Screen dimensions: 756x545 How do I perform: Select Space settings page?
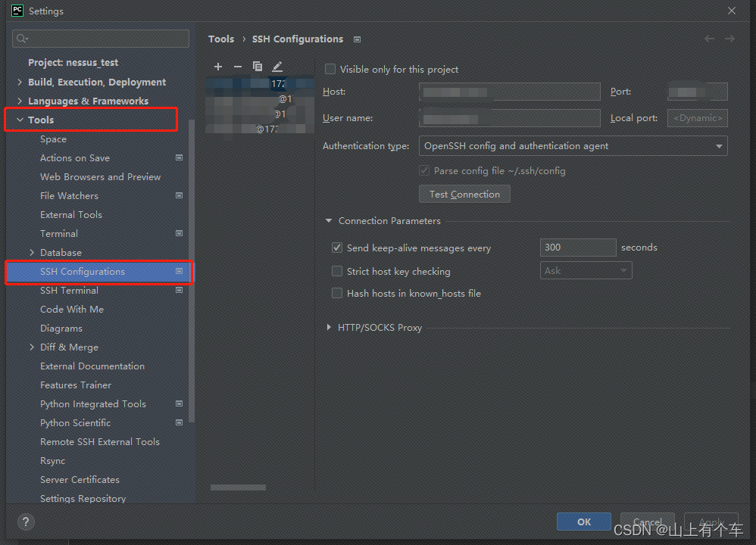[x=53, y=139]
